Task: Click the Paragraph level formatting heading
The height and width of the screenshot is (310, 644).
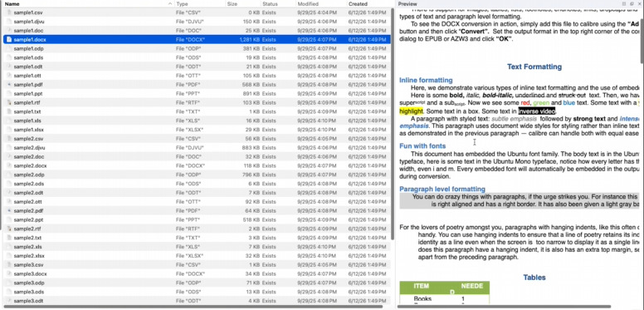Action: coord(442,189)
